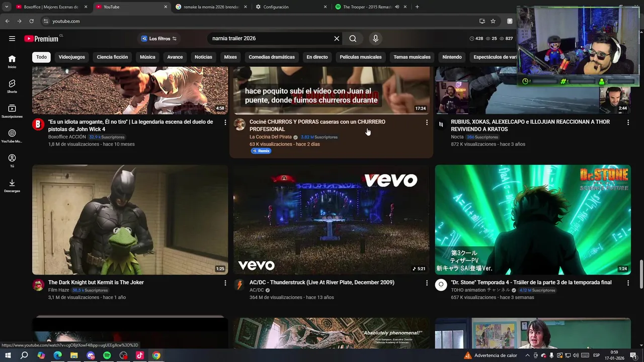Open TikTok from the Windows taskbar

[x=140, y=355]
